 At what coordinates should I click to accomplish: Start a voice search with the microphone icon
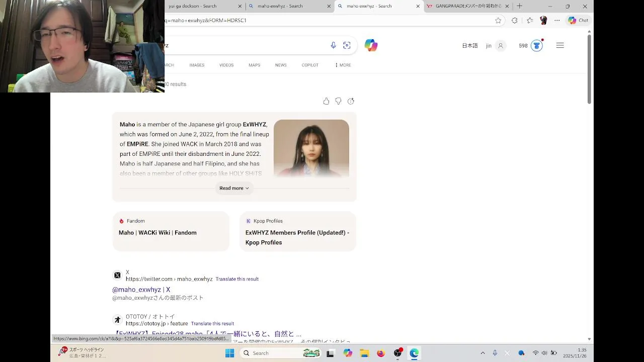pos(333,45)
